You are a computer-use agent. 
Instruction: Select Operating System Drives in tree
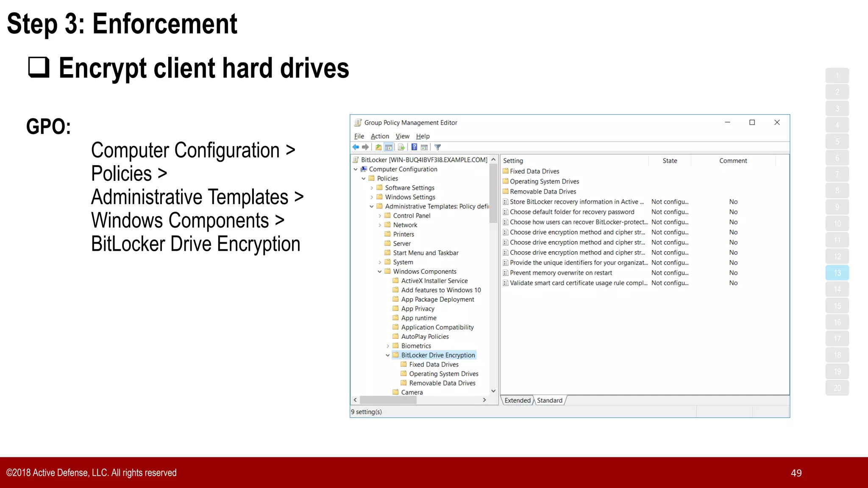443,374
